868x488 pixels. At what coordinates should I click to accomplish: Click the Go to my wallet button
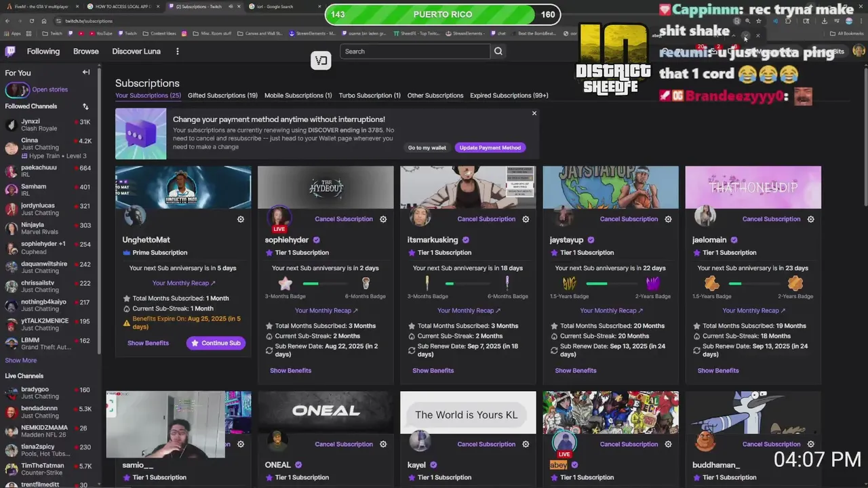tap(427, 148)
